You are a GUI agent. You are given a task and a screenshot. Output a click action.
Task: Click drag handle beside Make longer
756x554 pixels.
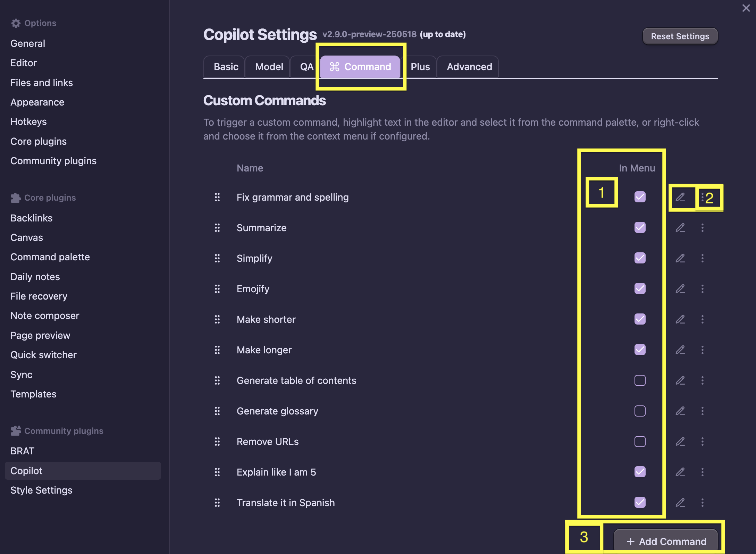[x=217, y=350]
